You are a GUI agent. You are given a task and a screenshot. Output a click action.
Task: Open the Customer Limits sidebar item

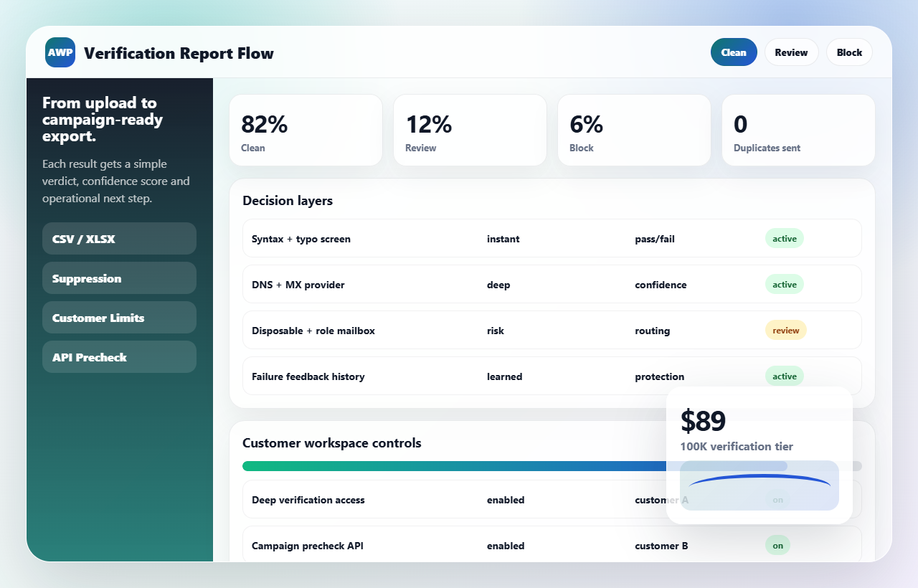click(x=119, y=318)
